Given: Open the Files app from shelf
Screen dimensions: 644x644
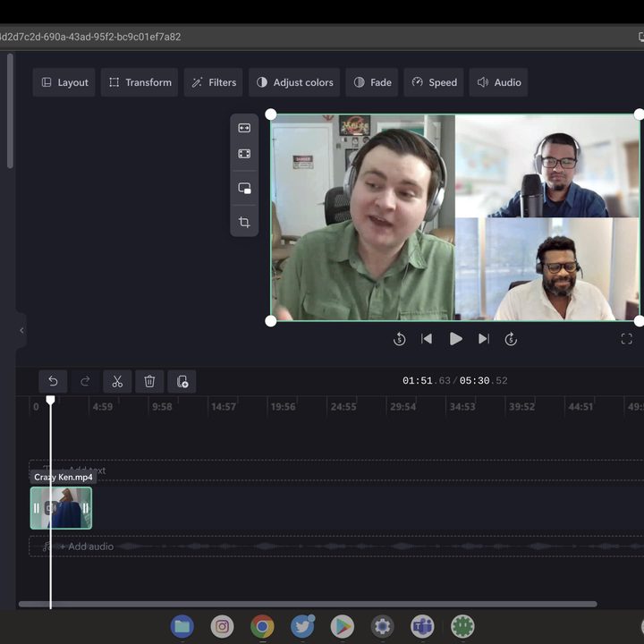Looking at the screenshot, I should tap(182, 627).
